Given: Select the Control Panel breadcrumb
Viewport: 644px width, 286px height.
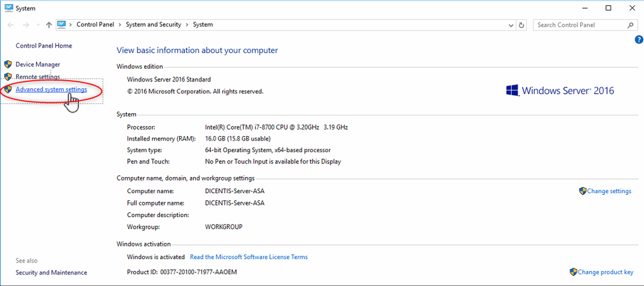Looking at the screenshot, I should (x=95, y=24).
